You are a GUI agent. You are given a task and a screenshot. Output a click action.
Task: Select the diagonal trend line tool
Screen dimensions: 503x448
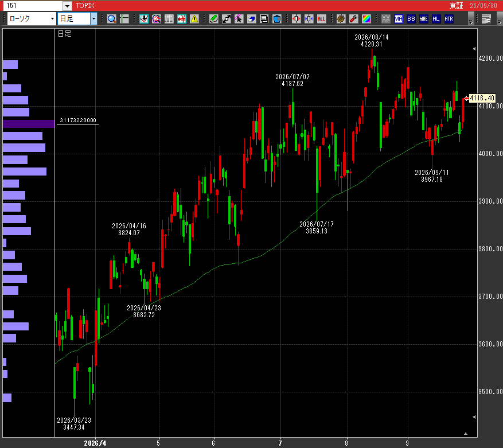[x=226, y=19]
